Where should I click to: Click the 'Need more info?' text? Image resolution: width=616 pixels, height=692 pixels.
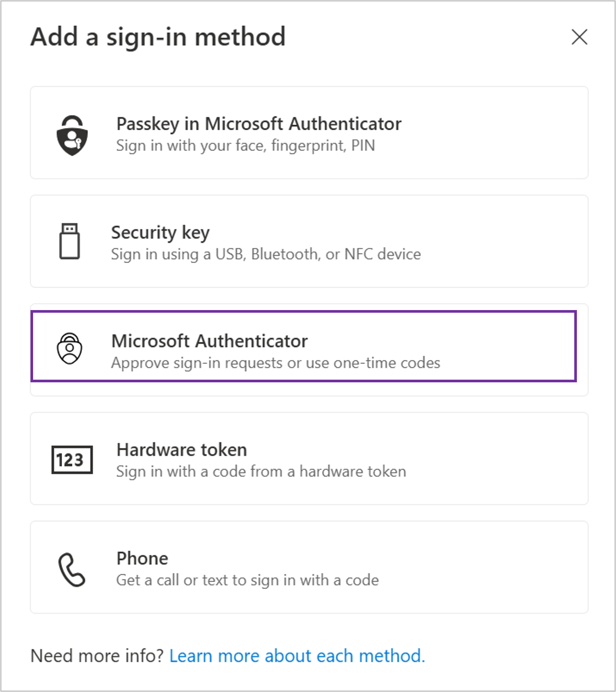[x=97, y=656]
